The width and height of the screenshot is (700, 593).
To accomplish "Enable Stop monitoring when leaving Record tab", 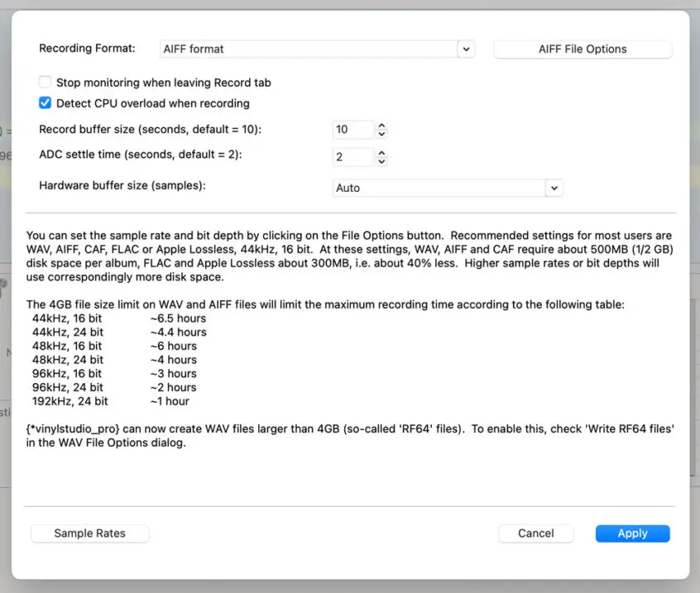I will coord(45,83).
